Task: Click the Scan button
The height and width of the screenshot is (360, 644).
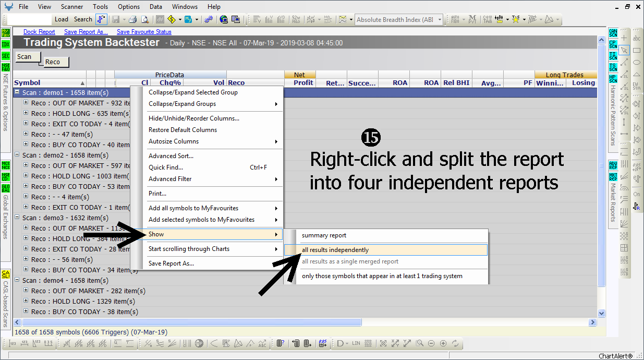Action: pos(28,57)
